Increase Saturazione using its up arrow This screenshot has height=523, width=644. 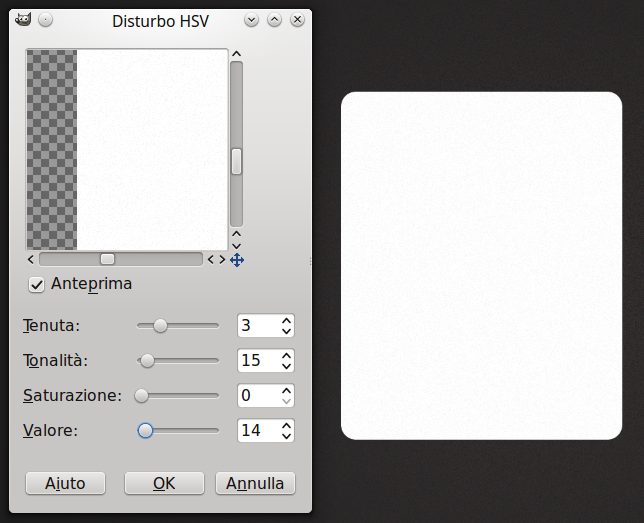[287, 391]
